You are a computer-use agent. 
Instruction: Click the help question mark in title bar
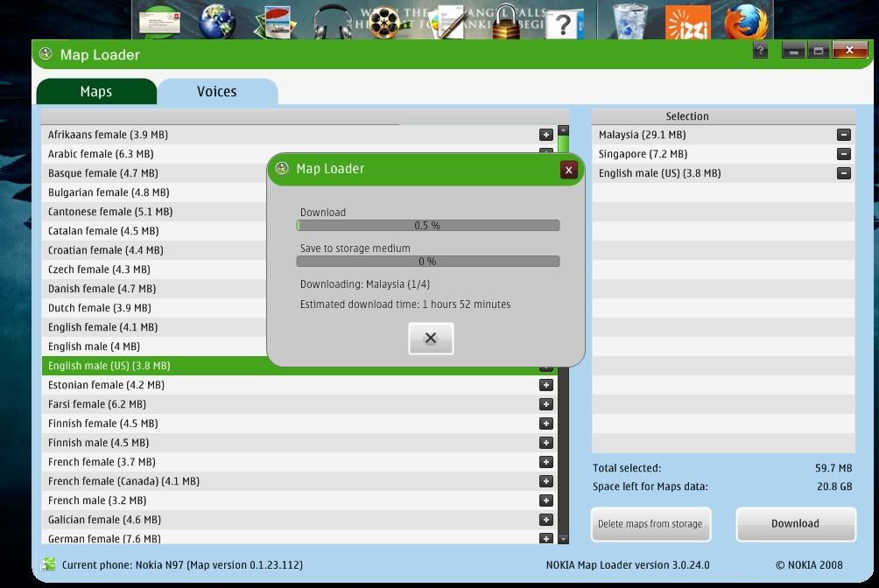(x=760, y=51)
